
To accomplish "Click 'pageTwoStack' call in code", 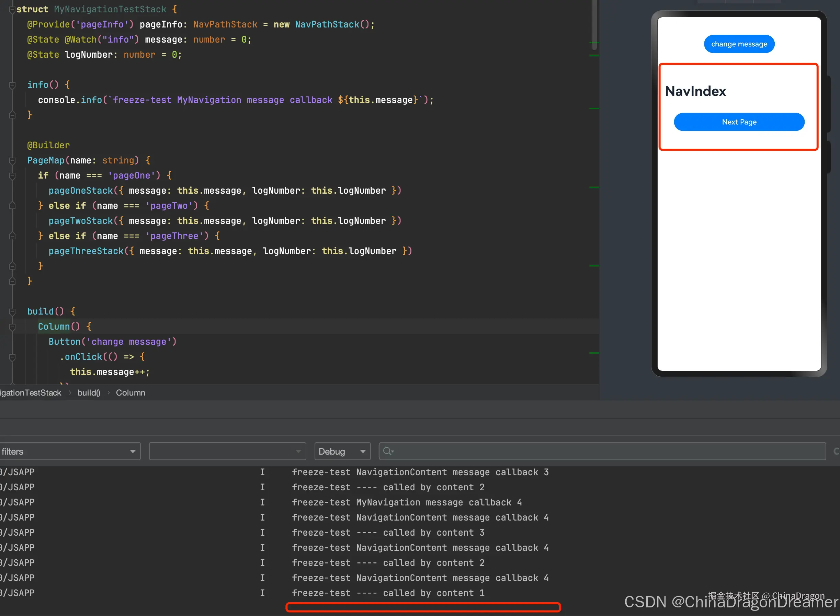I will (81, 221).
